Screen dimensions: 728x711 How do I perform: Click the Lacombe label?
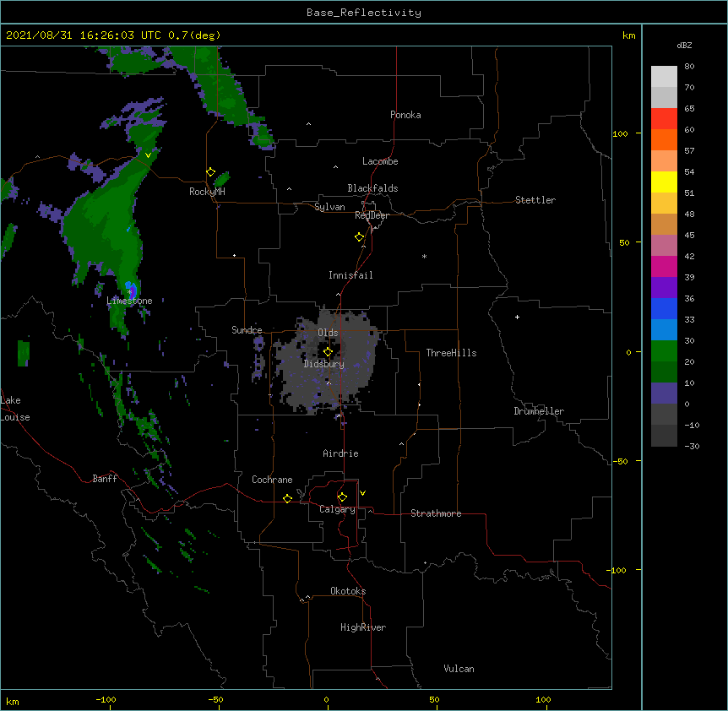(380, 161)
